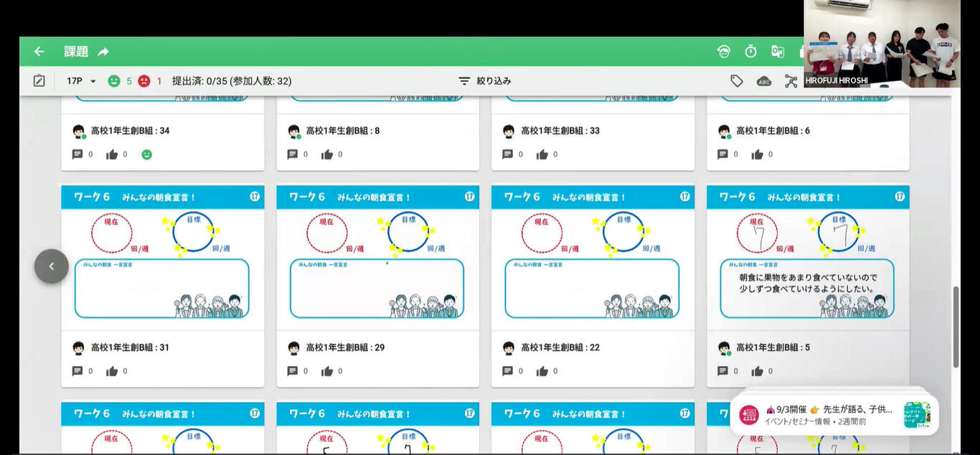Open student 高校1年生創B組 : 22 name
Image resolution: width=980 pixels, height=455 pixels.
(x=560, y=347)
